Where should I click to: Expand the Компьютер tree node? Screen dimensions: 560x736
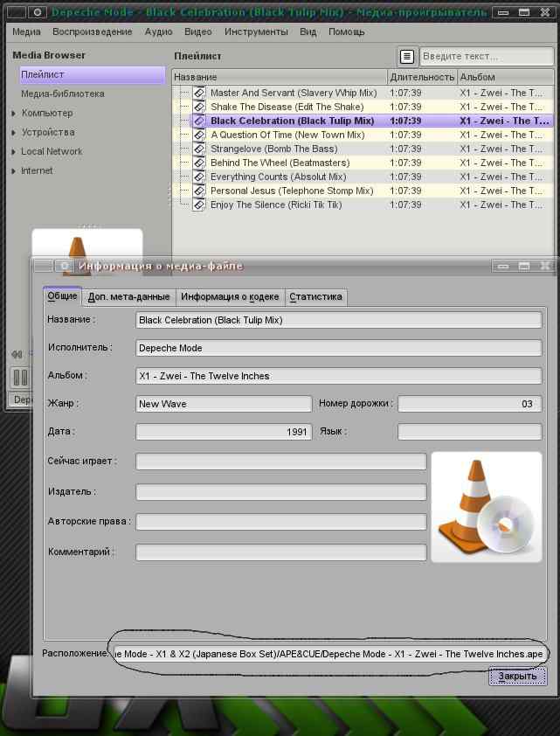tap(14, 114)
